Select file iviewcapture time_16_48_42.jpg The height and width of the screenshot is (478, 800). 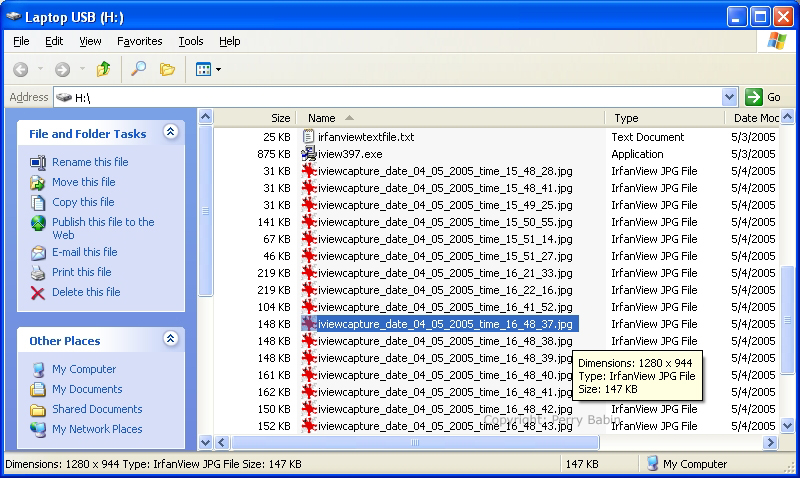click(445, 409)
